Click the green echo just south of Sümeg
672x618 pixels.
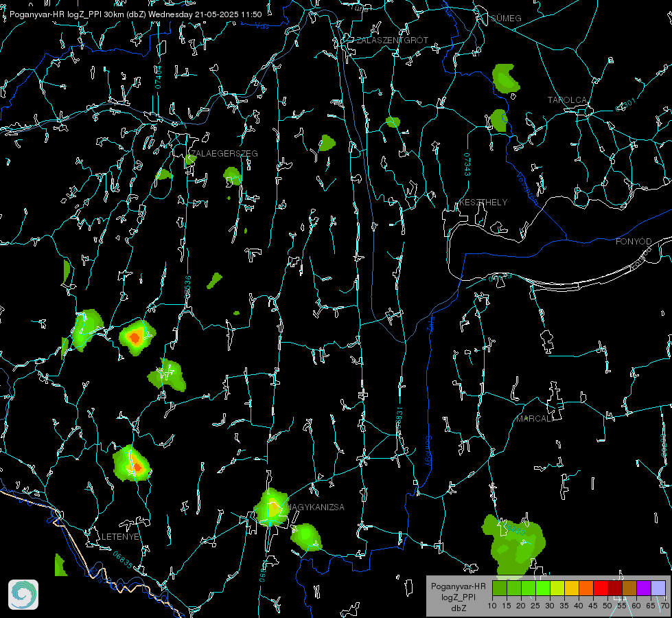pos(506,78)
